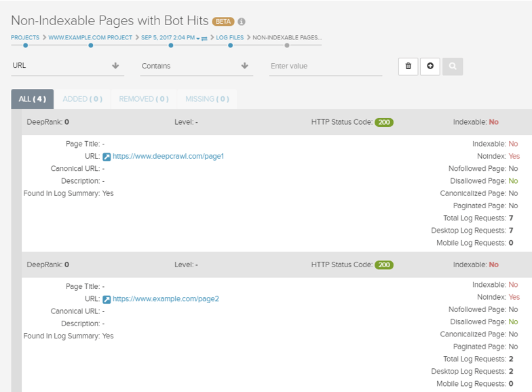Image resolution: width=532 pixels, height=392 pixels.
Task: Click Paginated Page: No for page2
Action: pos(486,347)
